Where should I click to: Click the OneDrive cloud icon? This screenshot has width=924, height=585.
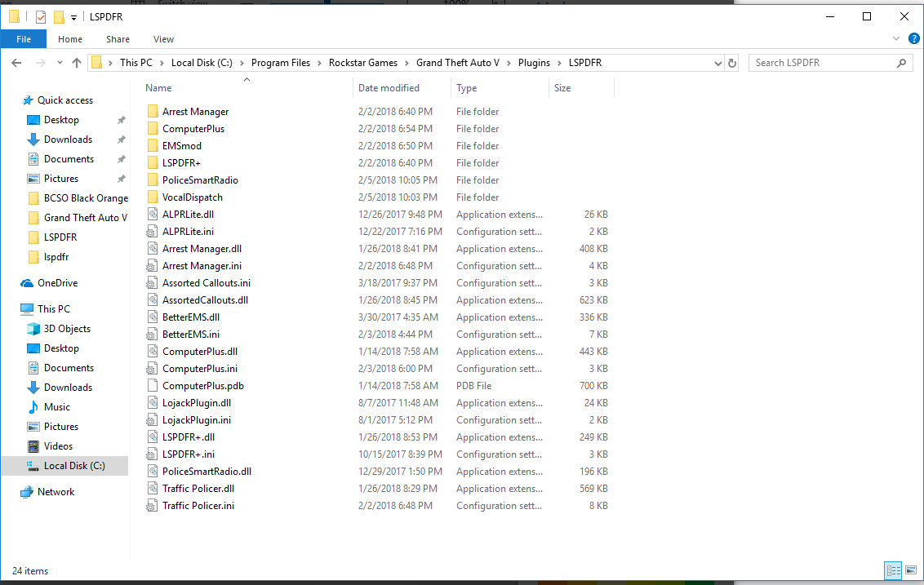[x=27, y=283]
